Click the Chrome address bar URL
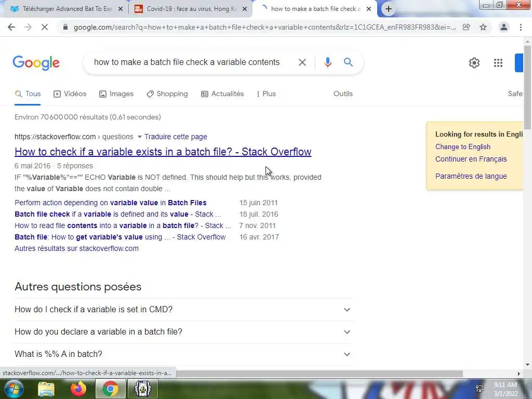Image resolution: width=532 pixels, height=399 pixels. (264, 27)
